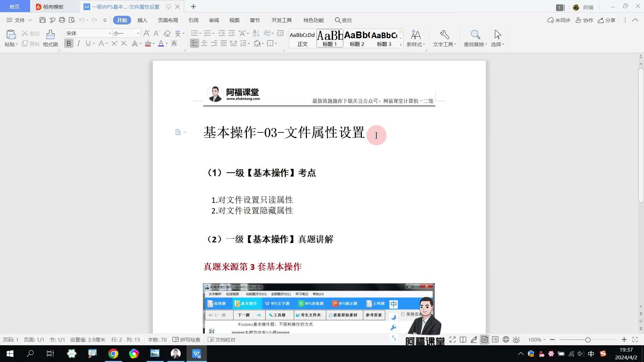Click the superscript icon
The width and height of the screenshot is (644, 362).
coord(114,43)
